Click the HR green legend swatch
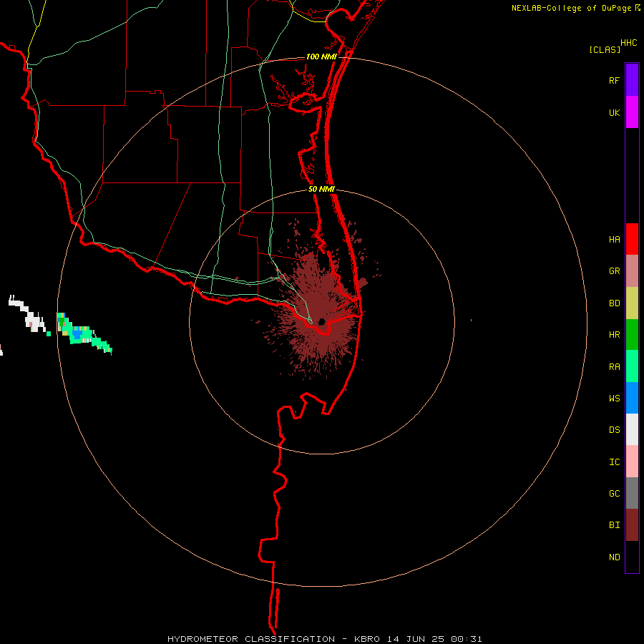644x644 pixels. 632,335
